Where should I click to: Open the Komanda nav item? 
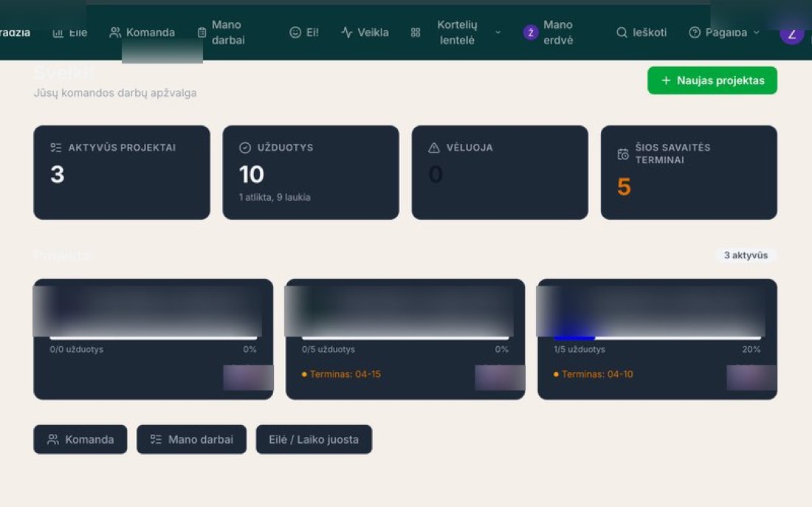142,32
